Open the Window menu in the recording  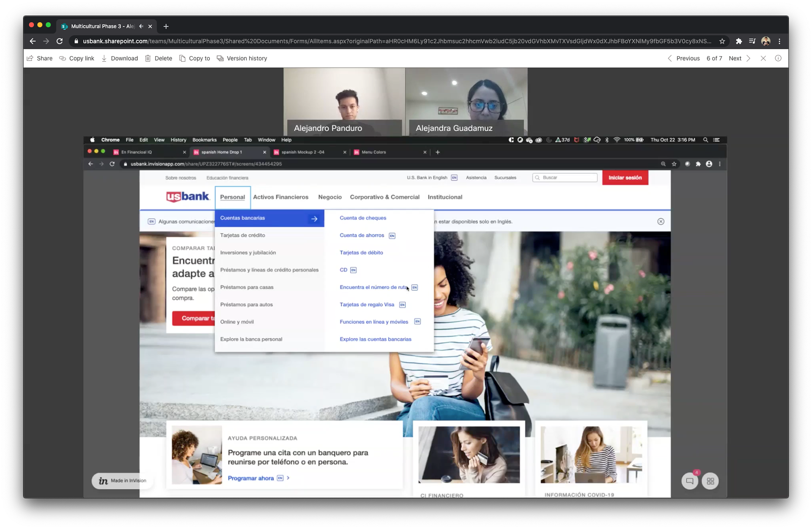(266, 140)
